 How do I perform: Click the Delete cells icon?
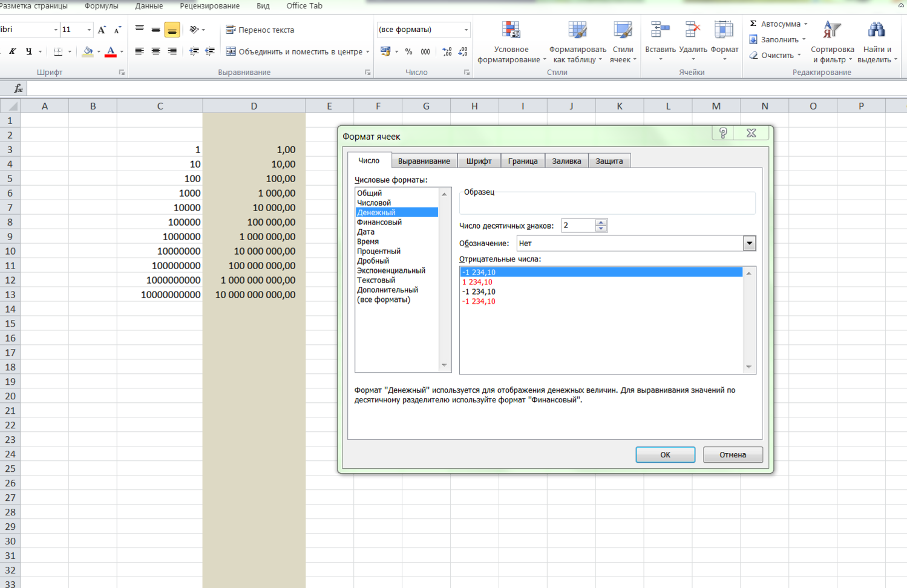(x=692, y=30)
